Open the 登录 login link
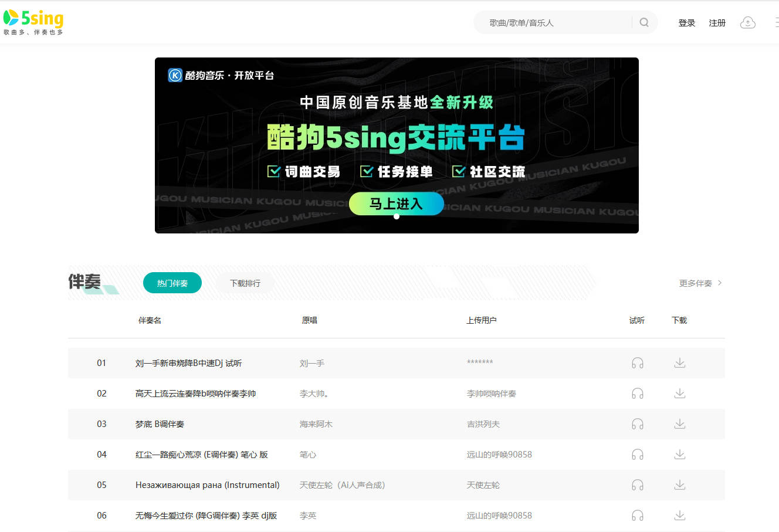 (x=686, y=22)
